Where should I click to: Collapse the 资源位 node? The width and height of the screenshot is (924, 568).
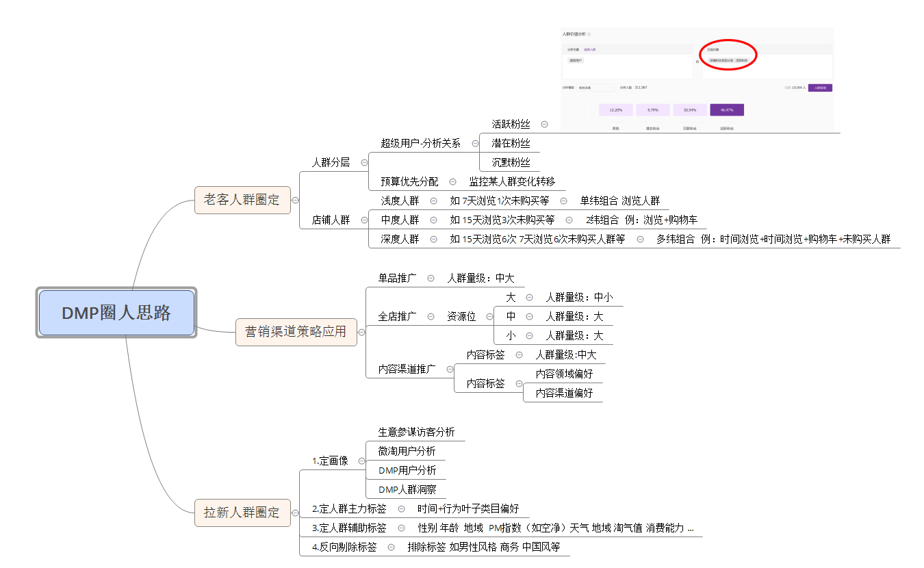(x=489, y=317)
